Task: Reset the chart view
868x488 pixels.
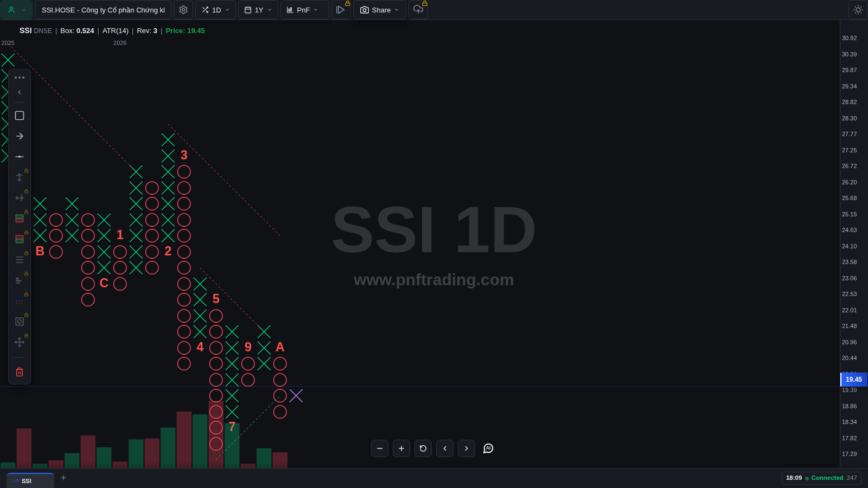Action: pos(423,448)
